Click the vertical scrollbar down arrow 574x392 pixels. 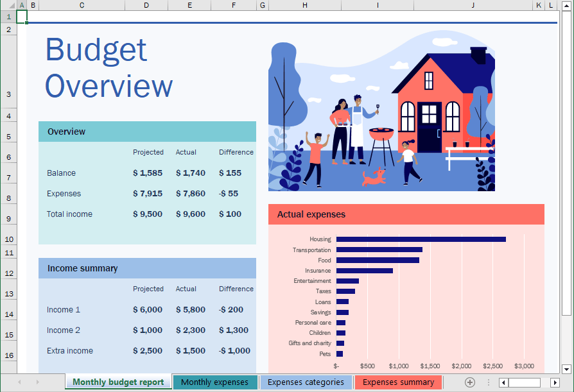566,369
